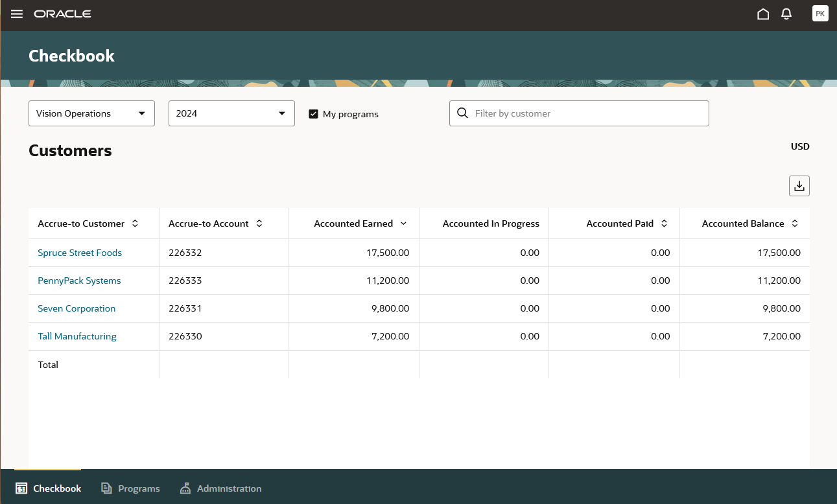This screenshot has height=504, width=837.
Task: Export the Customers table with download icon
Action: click(799, 185)
